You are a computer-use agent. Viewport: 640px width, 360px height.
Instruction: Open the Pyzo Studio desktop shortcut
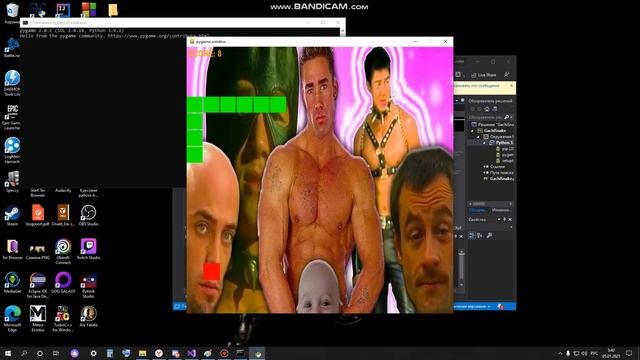point(88,285)
